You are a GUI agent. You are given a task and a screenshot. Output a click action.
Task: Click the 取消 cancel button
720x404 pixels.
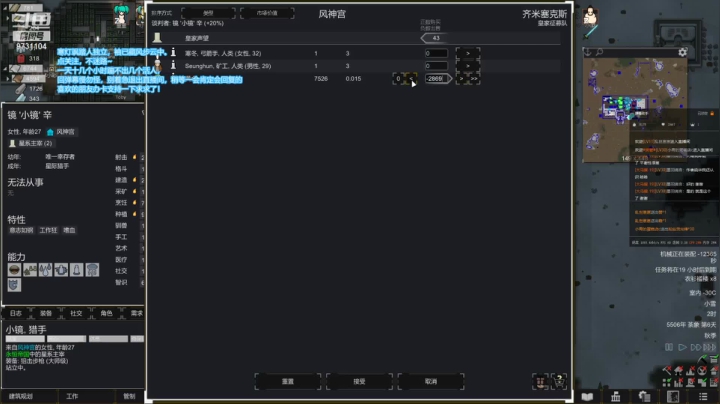click(431, 382)
